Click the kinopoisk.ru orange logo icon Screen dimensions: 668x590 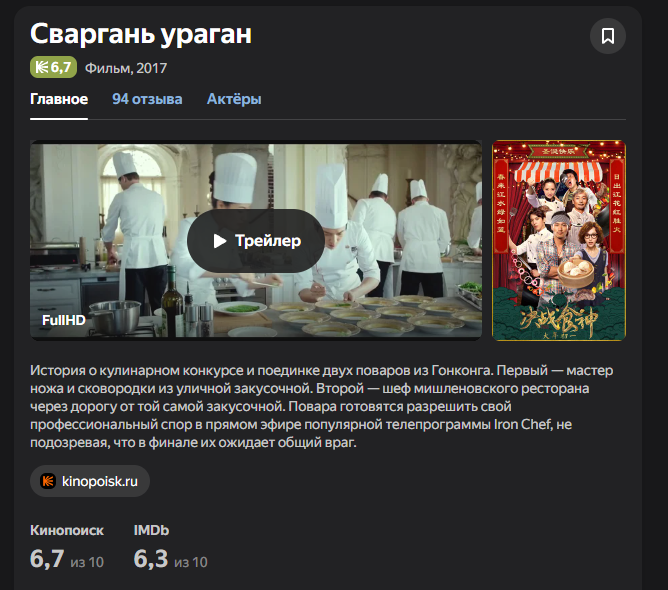48,481
